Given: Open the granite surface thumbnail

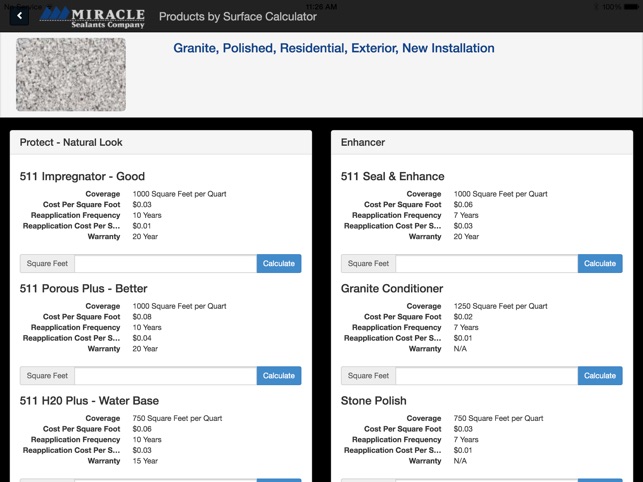Looking at the screenshot, I should point(71,75).
